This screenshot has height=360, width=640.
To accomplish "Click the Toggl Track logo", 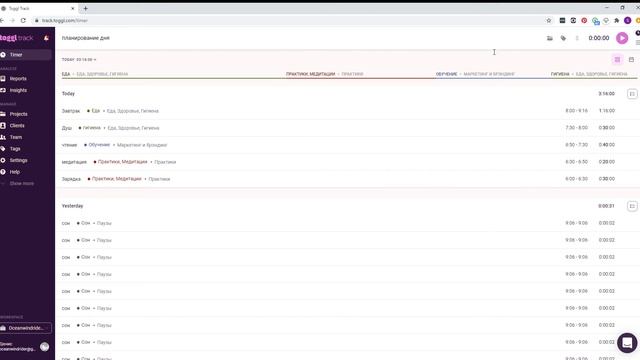I will pyautogui.click(x=17, y=38).
